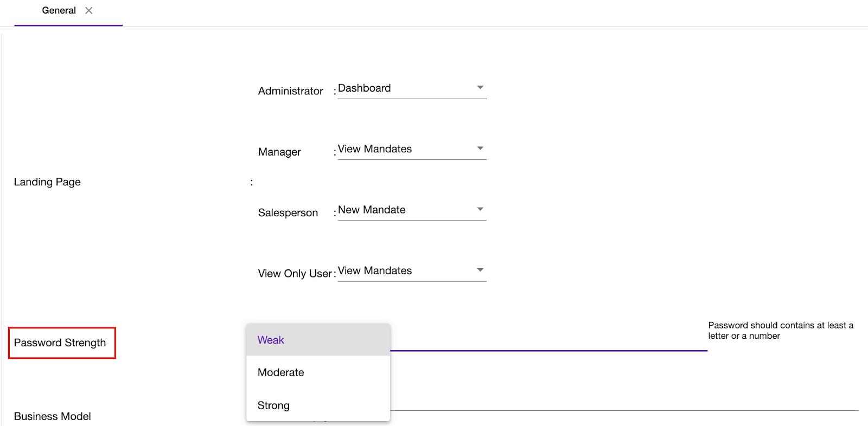Screen dimensions: 868x426
Task: Select Weak password strength option
Action: click(271, 340)
